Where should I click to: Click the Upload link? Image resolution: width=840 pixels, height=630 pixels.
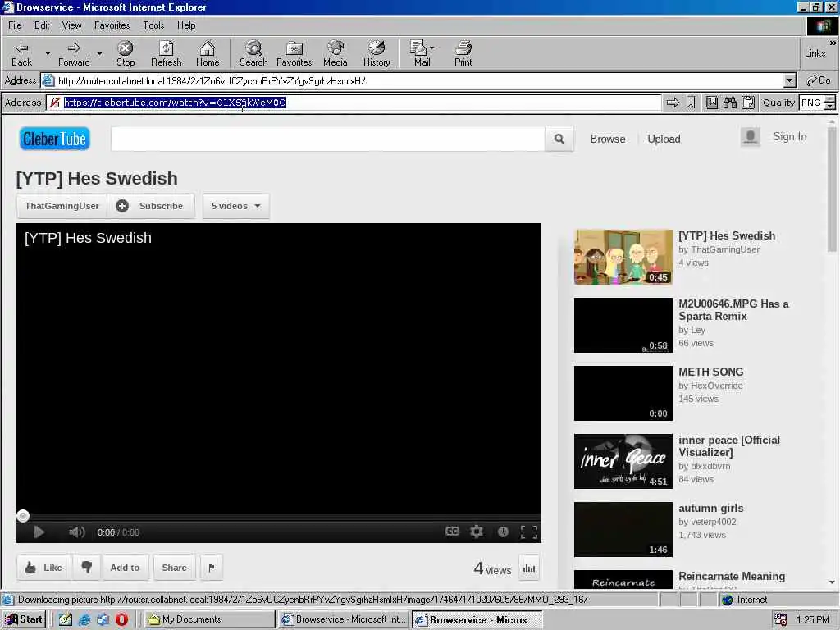pos(664,139)
